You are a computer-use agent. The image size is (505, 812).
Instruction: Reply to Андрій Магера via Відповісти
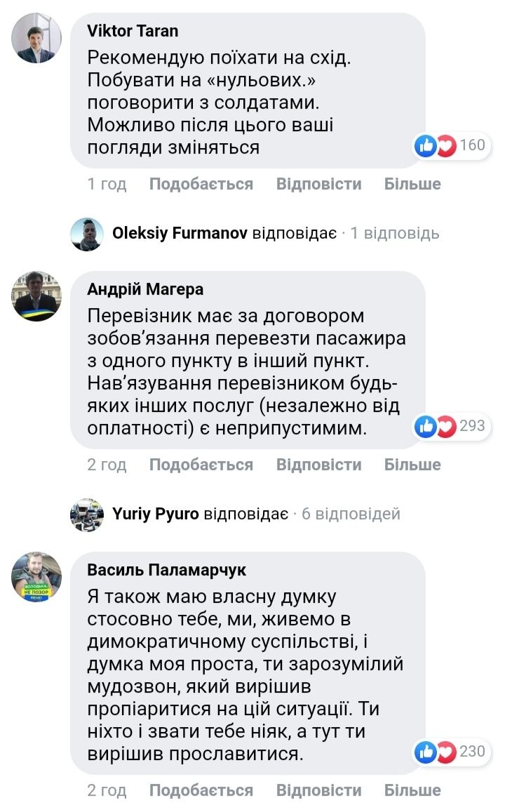click(x=318, y=465)
